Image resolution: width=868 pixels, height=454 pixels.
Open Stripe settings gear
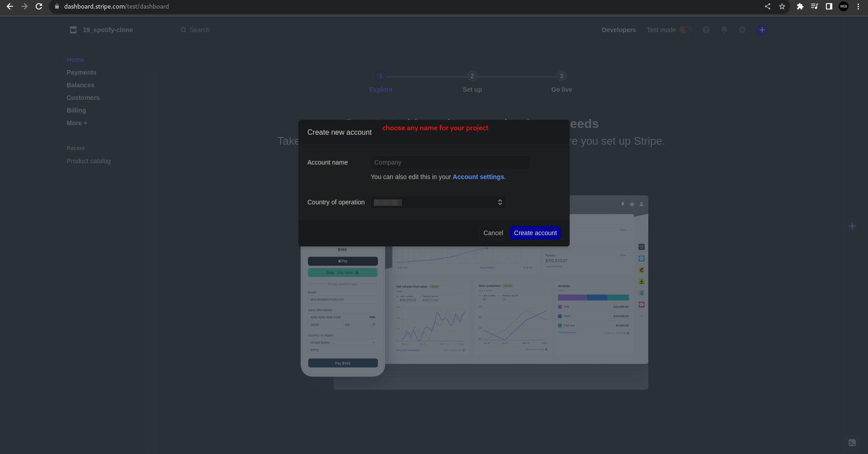click(x=742, y=30)
